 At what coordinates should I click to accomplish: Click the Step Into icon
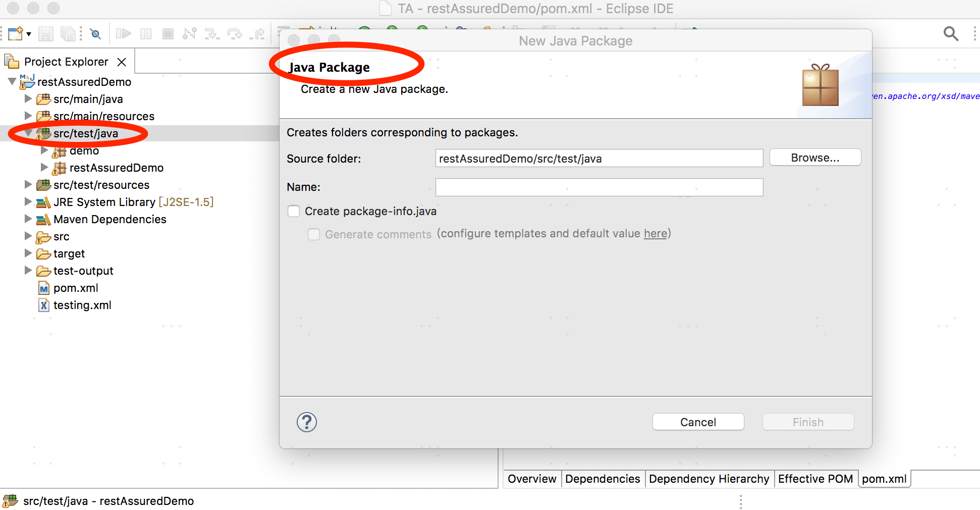tap(212, 34)
